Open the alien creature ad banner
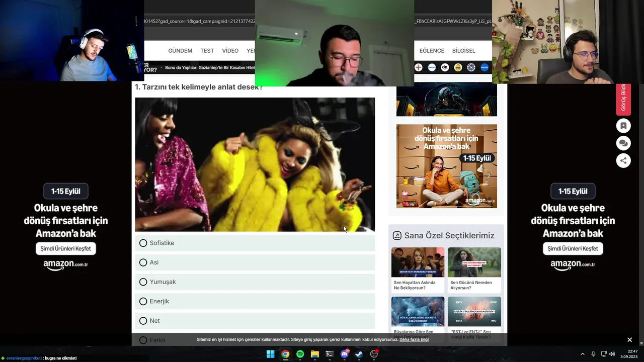Screen dimensions: 644x362 pyautogui.click(x=447, y=100)
